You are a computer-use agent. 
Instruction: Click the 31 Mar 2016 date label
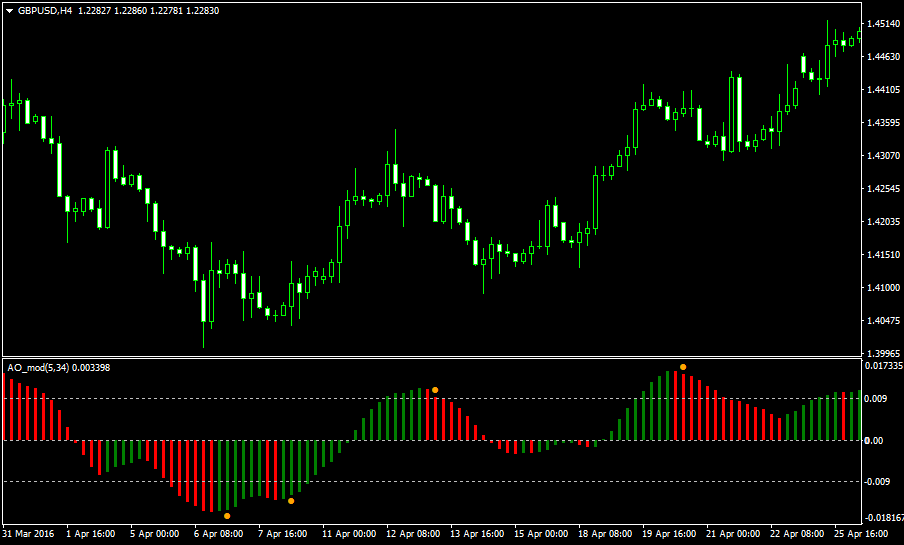pyautogui.click(x=29, y=534)
